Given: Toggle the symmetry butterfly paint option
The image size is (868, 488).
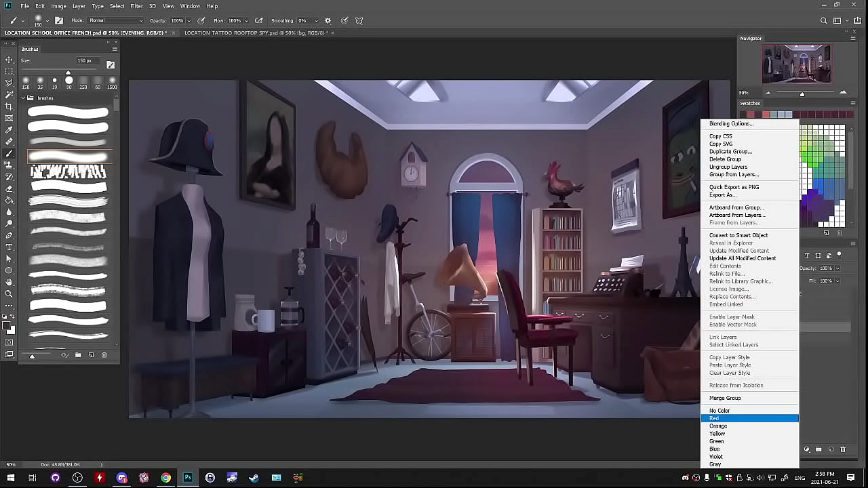Looking at the screenshot, I should coord(359,21).
